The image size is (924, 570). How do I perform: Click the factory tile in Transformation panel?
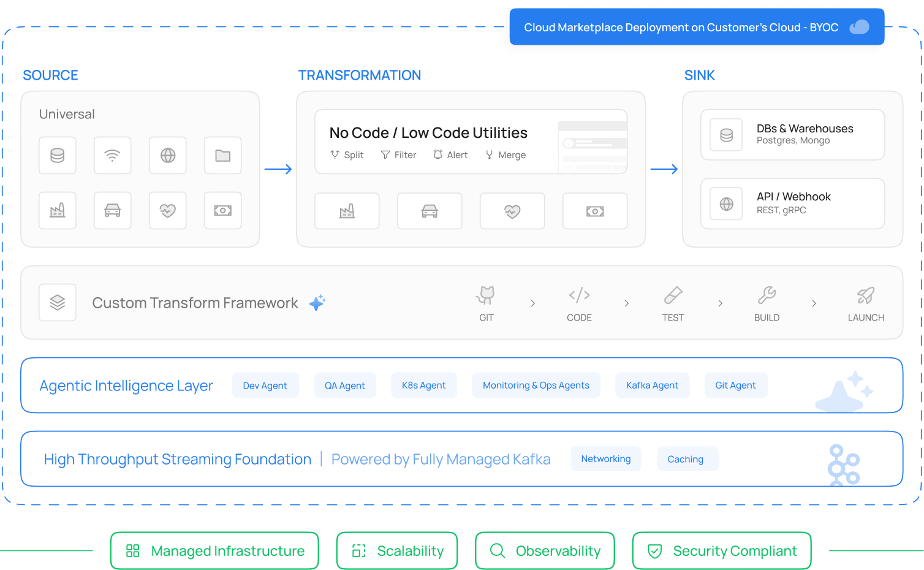(x=347, y=211)
